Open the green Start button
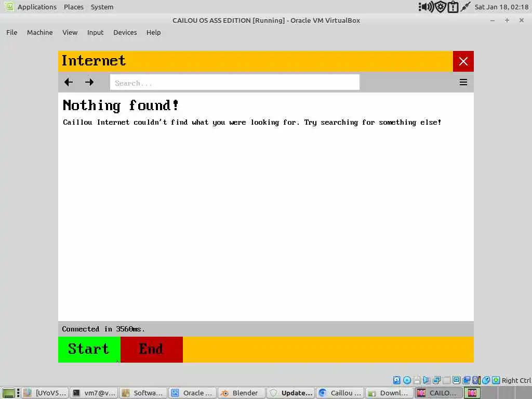This screenshot has width=532, height=399. [x=89, y=350]
